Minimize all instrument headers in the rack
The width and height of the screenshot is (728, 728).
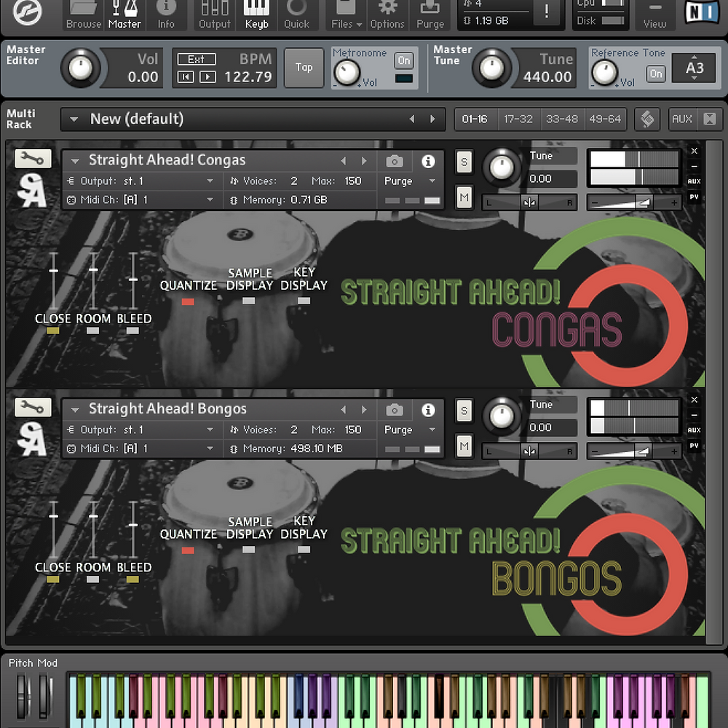click(x=710, y=119)
